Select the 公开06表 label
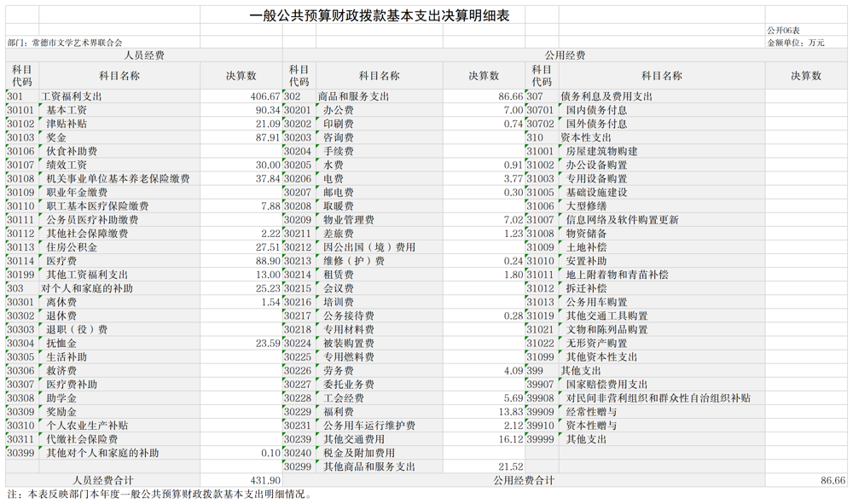This screenshot has height=504, width=853. (785, 28)
